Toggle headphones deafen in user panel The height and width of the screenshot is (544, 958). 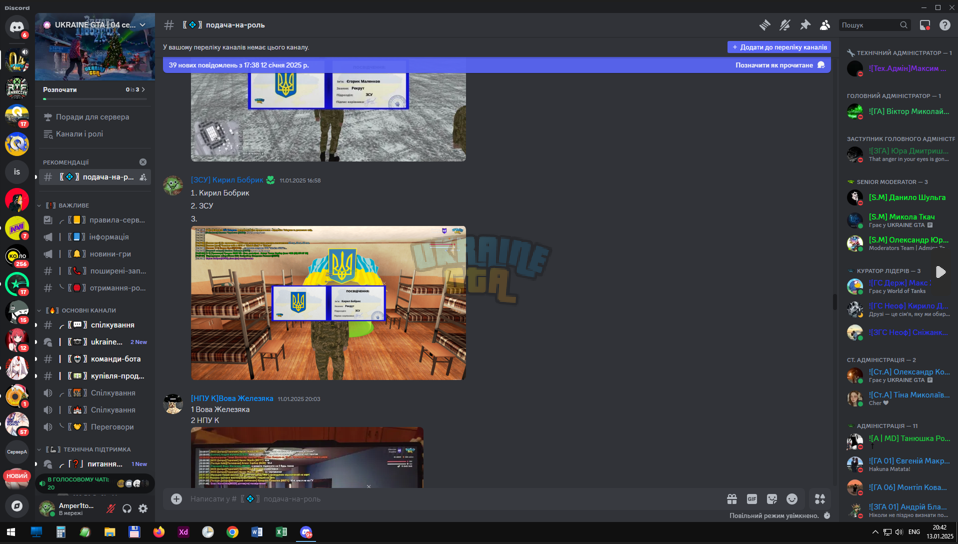click(x=127, y=509)
